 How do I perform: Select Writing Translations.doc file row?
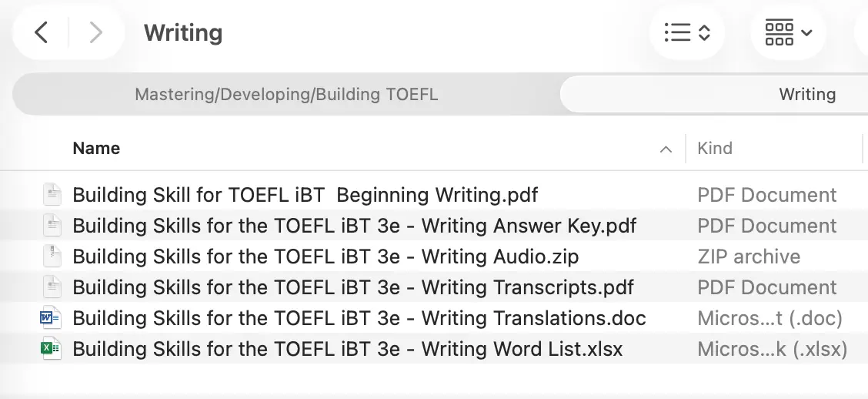359,318
